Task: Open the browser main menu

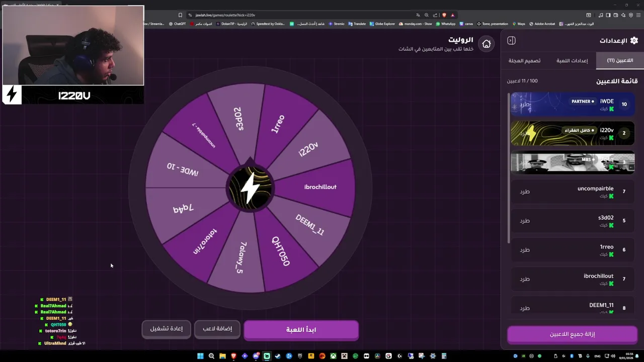Action: pyautogui.click(x=637, y=15)
